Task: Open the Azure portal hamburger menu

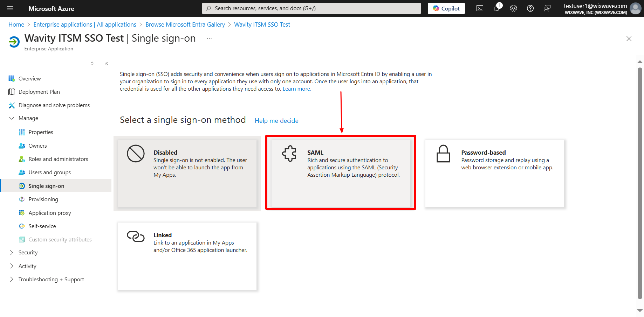Action: [x=10, y=8]
